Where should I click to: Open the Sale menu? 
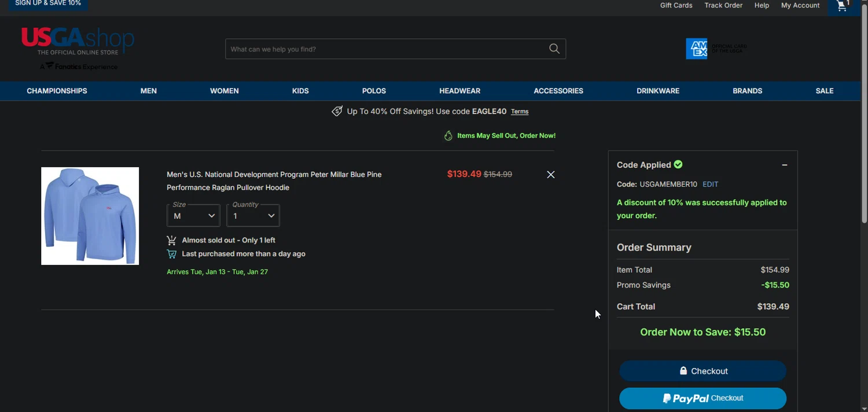click(825, 91)
